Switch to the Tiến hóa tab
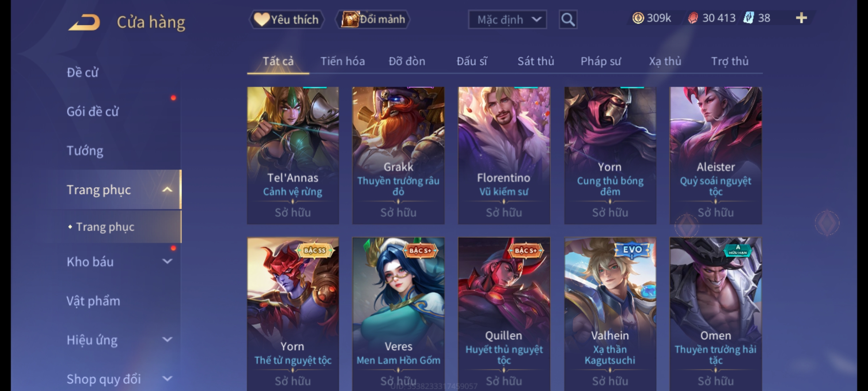868x391 pixels. (342, 61)
